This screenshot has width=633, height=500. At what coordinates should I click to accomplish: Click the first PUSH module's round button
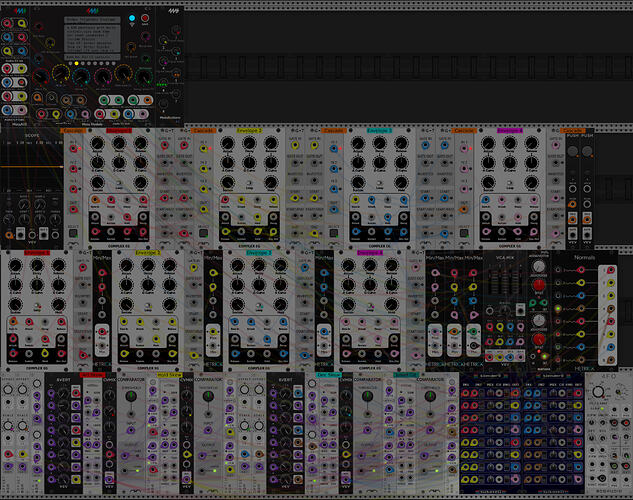(x=572, y=151)
